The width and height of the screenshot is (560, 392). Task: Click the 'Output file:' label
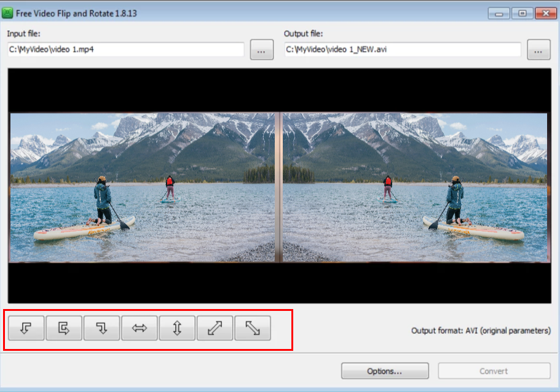pyautogui.click(x=303, y=34)
